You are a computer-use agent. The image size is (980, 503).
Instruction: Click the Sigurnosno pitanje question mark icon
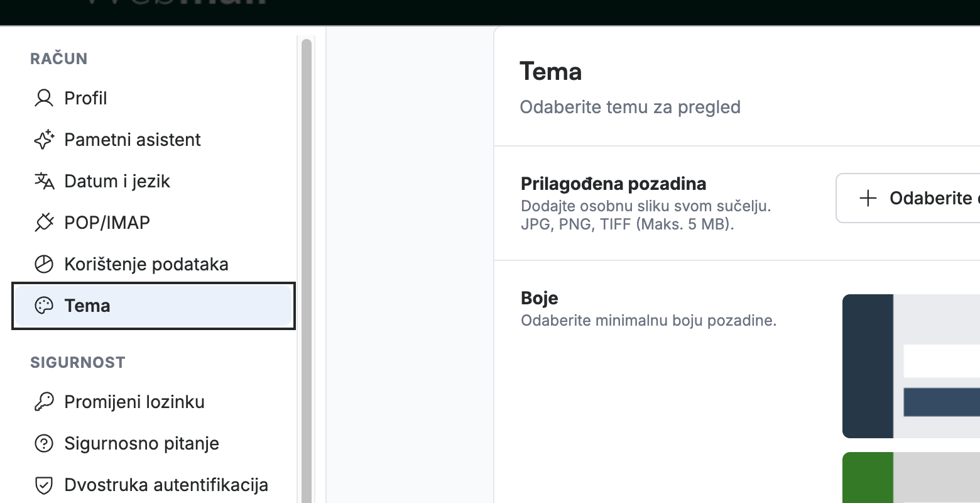click(x=44, y=443)
